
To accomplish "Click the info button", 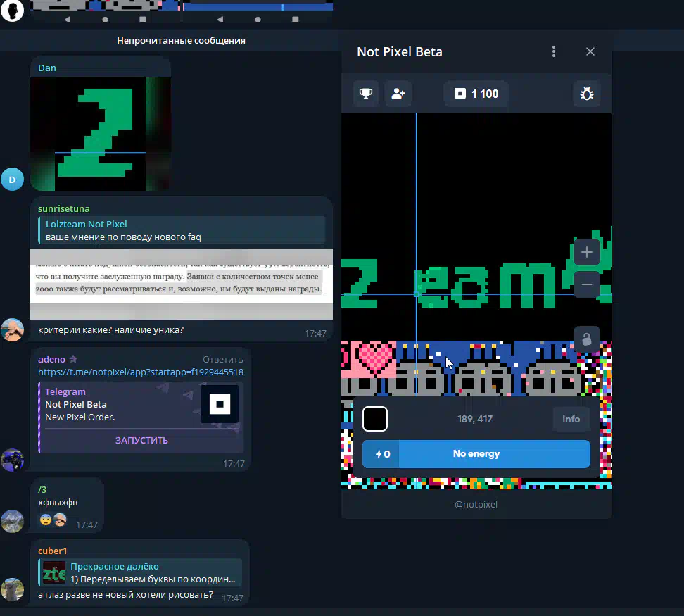I will pyautogui.click(x=571, y=419).
